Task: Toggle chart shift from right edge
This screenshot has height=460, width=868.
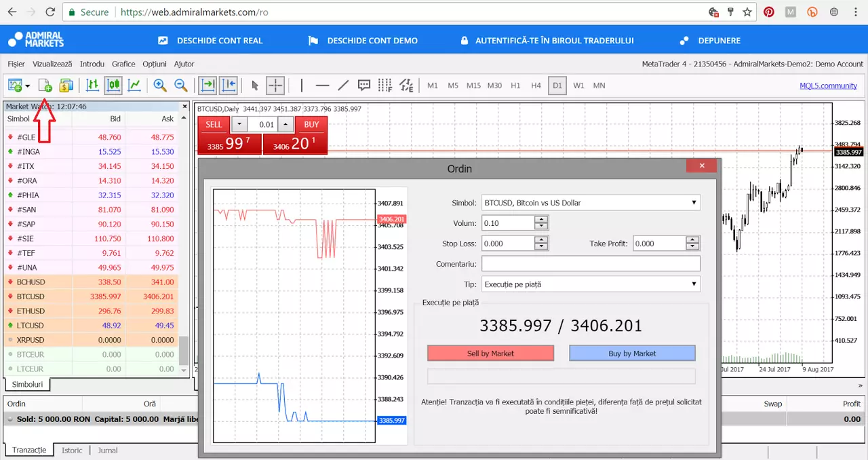Action: click(x=229, y=85)
